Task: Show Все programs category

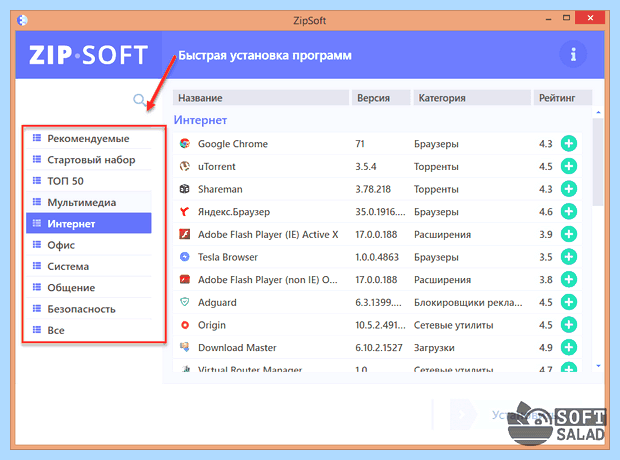Action: [89, 331]
